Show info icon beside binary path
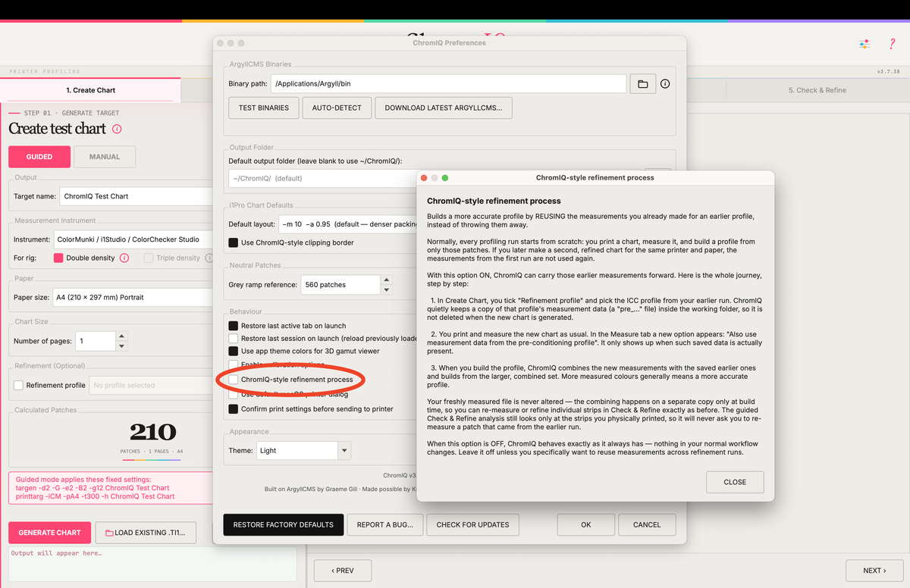The width and height of the screenshot is (910, 588). coord(665,83)
